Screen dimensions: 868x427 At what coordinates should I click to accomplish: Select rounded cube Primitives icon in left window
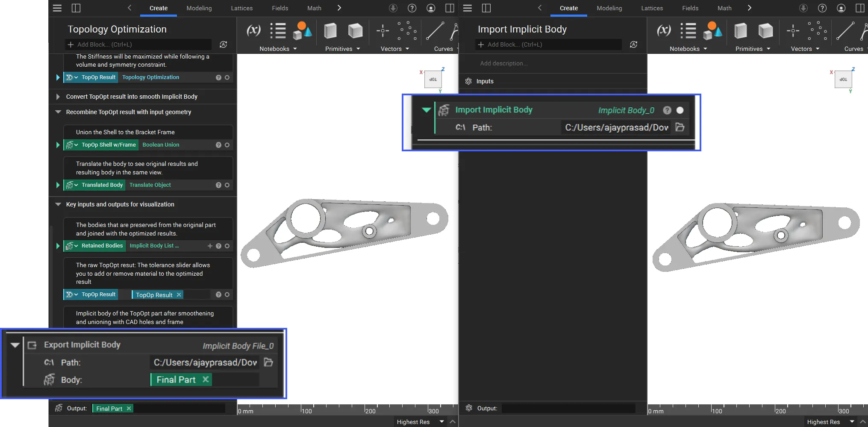355,31
